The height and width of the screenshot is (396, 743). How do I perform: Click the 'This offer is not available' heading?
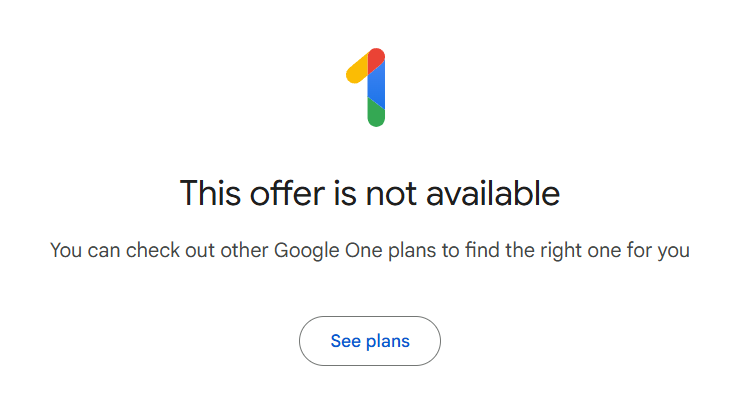tap(370, 193)
